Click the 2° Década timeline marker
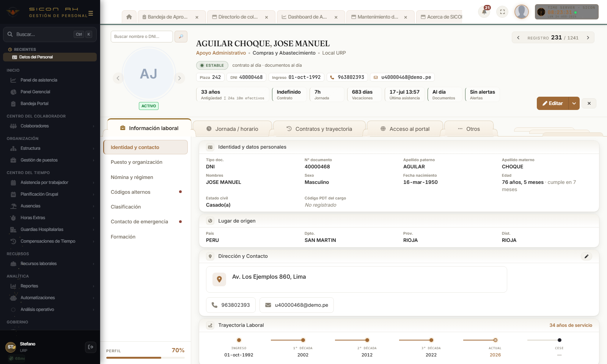Viewport: 607px width, 364px height. 367,340
